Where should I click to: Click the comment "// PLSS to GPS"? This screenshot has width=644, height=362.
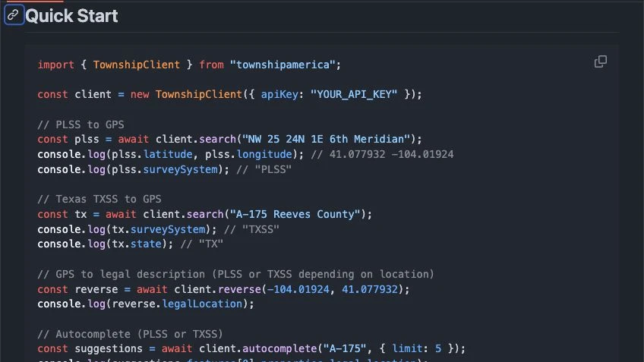[x=80, y=124]
